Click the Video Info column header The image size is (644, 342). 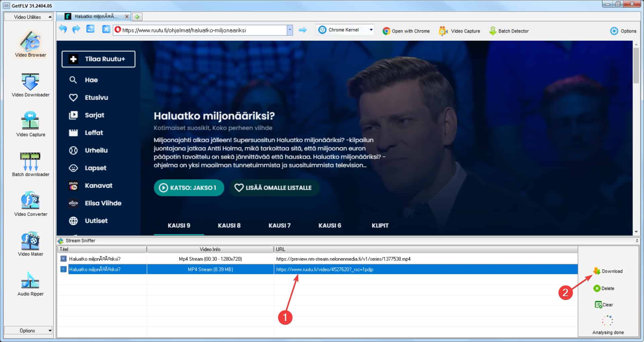pos(210,249)
